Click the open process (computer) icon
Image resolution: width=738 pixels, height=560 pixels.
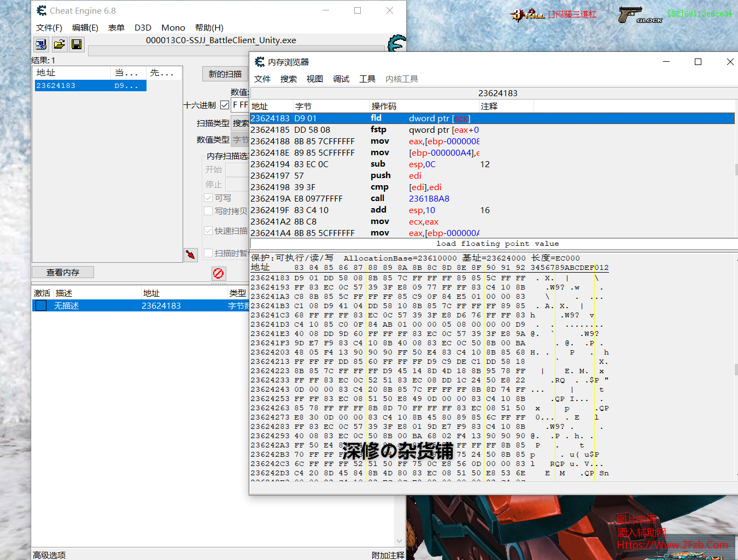click(41, 44)
